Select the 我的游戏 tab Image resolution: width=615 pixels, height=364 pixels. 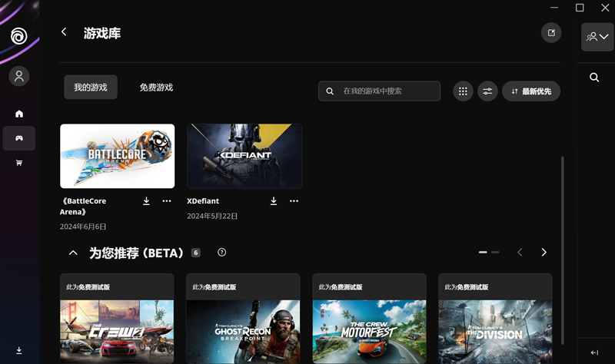click(91, 87)
